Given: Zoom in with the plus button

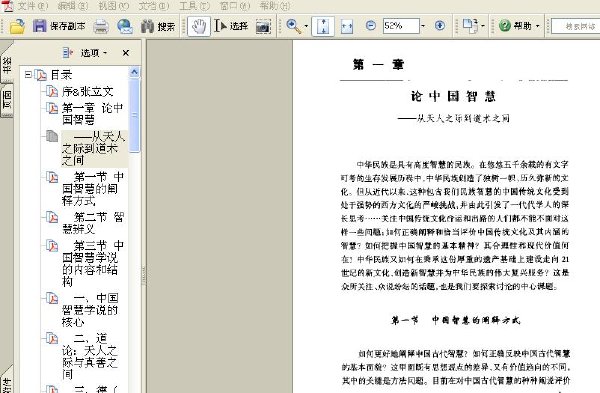Looking at the screenshot, I should 440,26.
